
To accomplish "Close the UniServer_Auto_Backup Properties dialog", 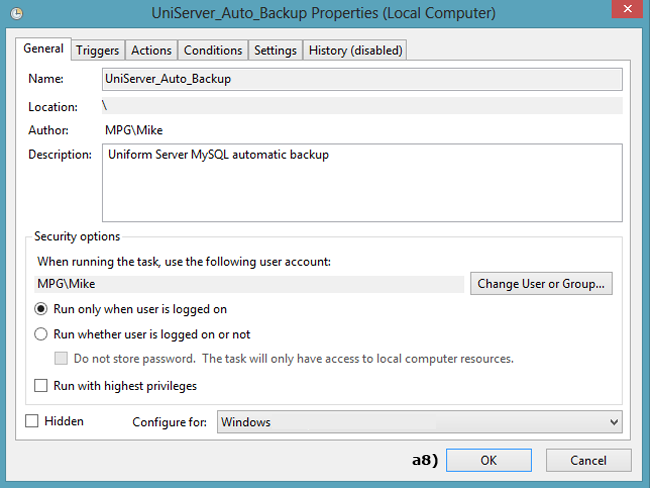I will pyautogui.click(x=626, y=13).
